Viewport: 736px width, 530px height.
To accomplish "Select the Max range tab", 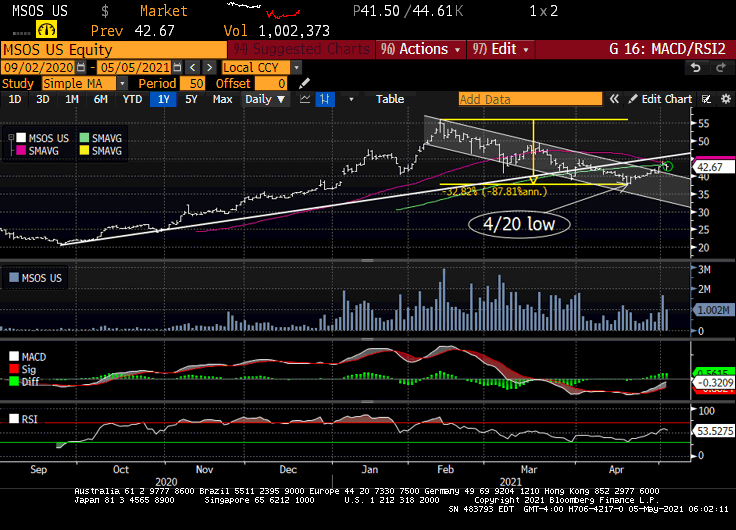I will (x=222, y=99).
